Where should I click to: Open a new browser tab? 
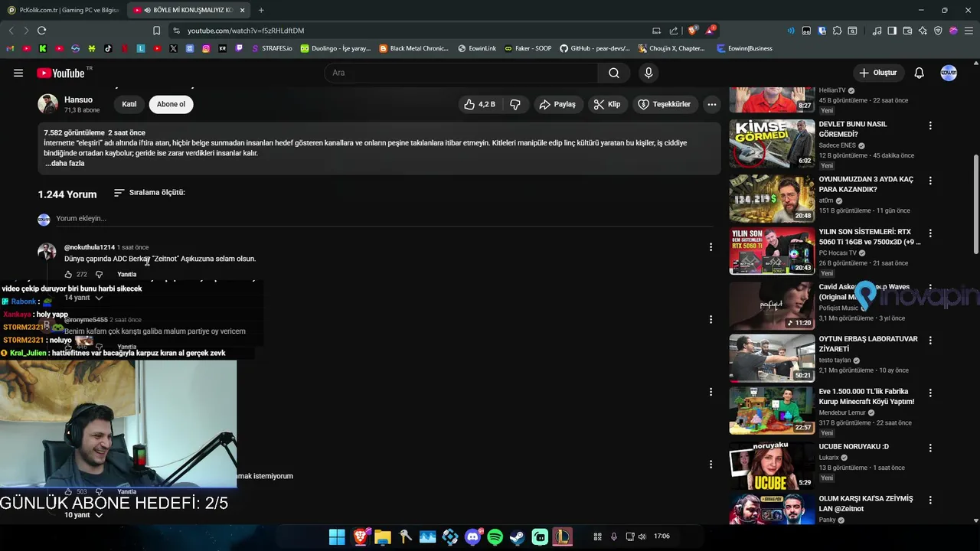[261, 10]
